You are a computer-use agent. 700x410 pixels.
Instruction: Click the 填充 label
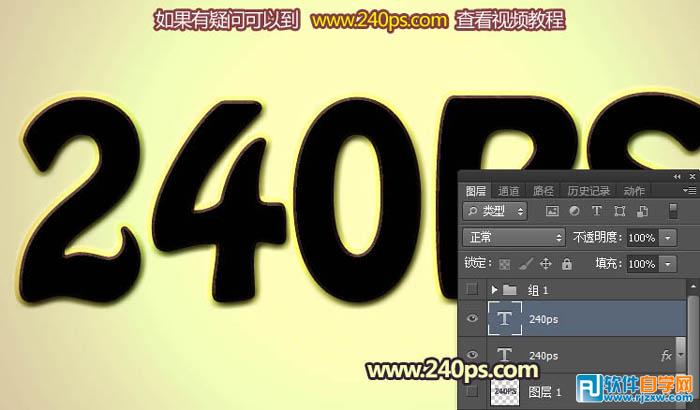click(x=608, y=264)
